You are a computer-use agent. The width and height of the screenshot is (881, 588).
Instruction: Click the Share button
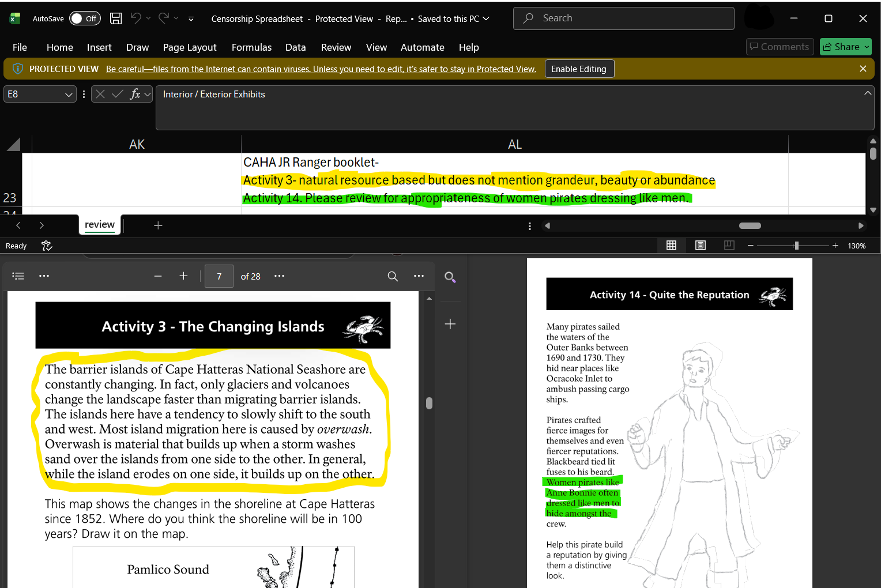pos(846,47)
